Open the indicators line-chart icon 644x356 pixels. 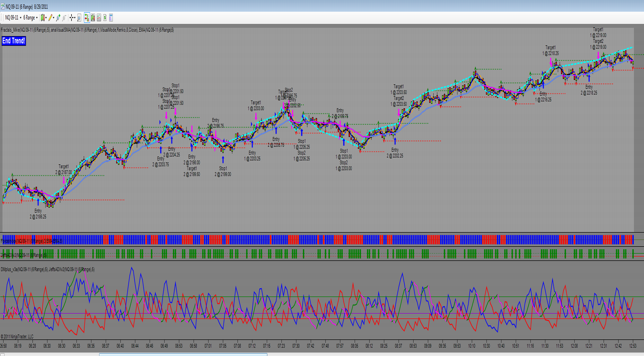(99, 18)
